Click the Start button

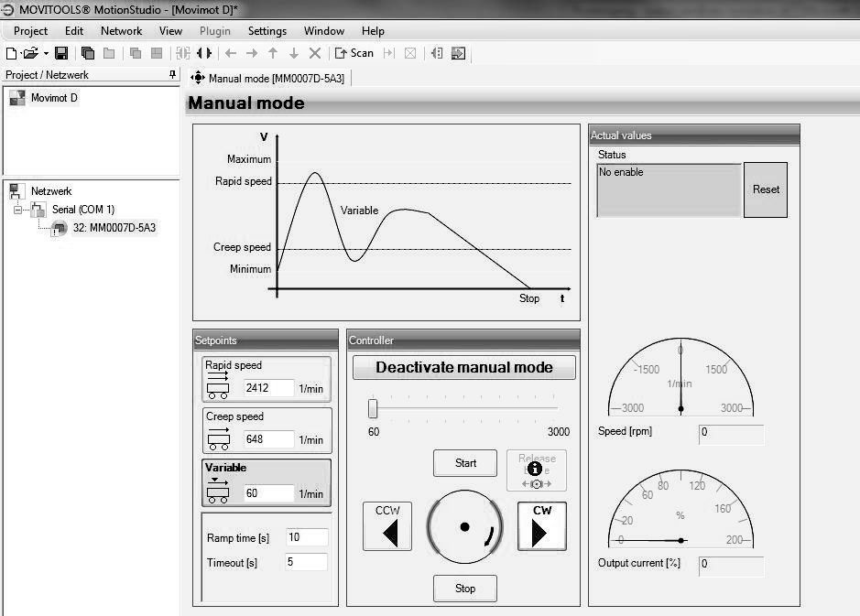pos(465,463)
